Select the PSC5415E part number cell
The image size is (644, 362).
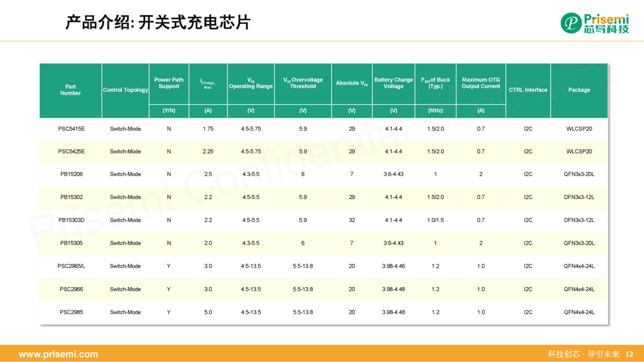click(71, 129)
